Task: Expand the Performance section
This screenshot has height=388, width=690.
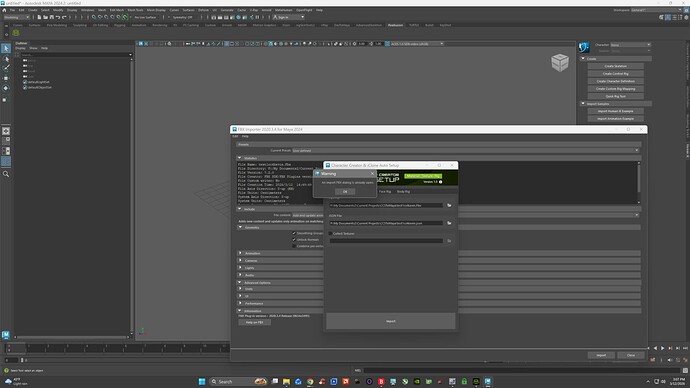Action: [x=240, y=303]
